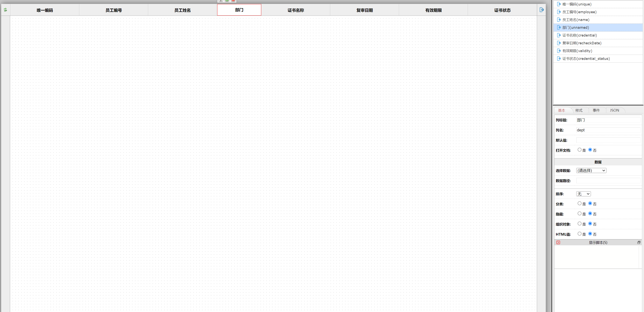644x312 pixels.
Task: Select the 员工姓名 column header
Action: [182, 10]
